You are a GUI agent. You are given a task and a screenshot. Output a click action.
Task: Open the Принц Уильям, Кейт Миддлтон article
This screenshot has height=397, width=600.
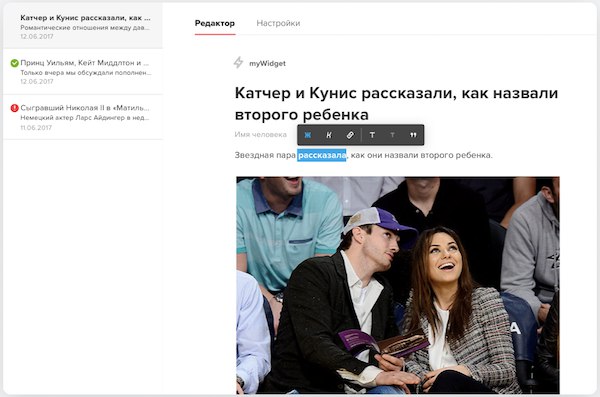(x=83, y=72)
